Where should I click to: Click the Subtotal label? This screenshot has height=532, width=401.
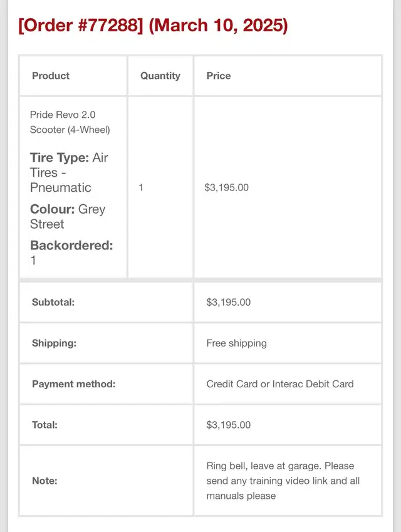click(53, 302)
